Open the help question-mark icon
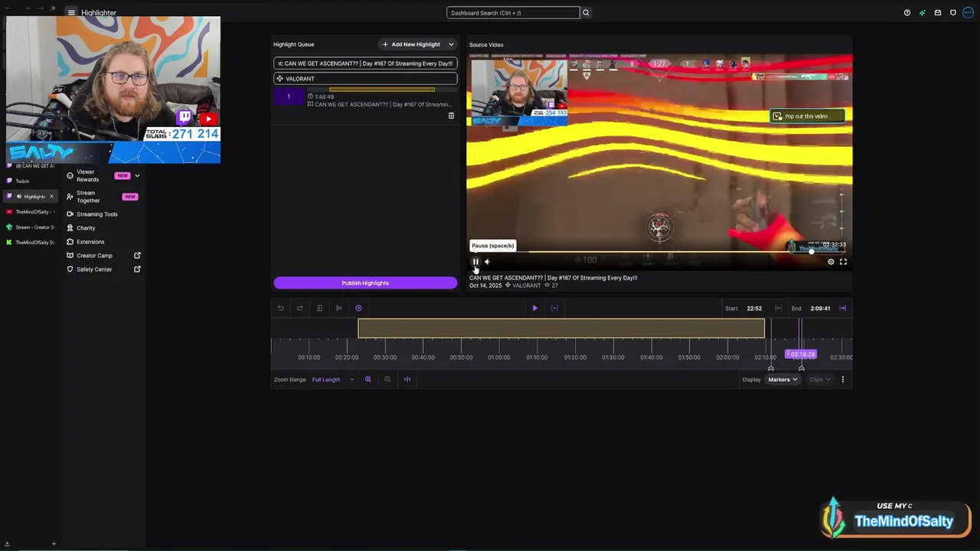This screenshot has height=551, width=980. tap(907, 12)
